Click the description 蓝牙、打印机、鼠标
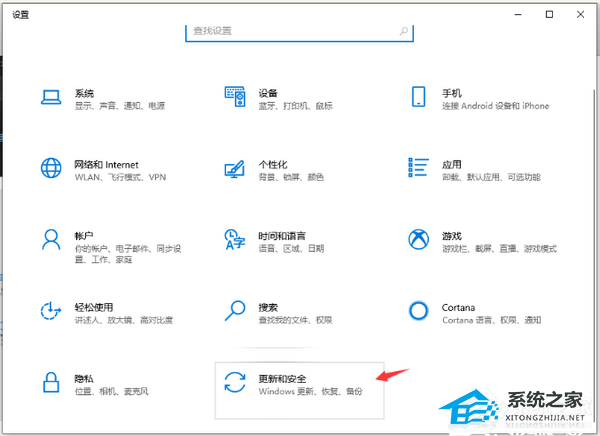 [x=295, y=106]
